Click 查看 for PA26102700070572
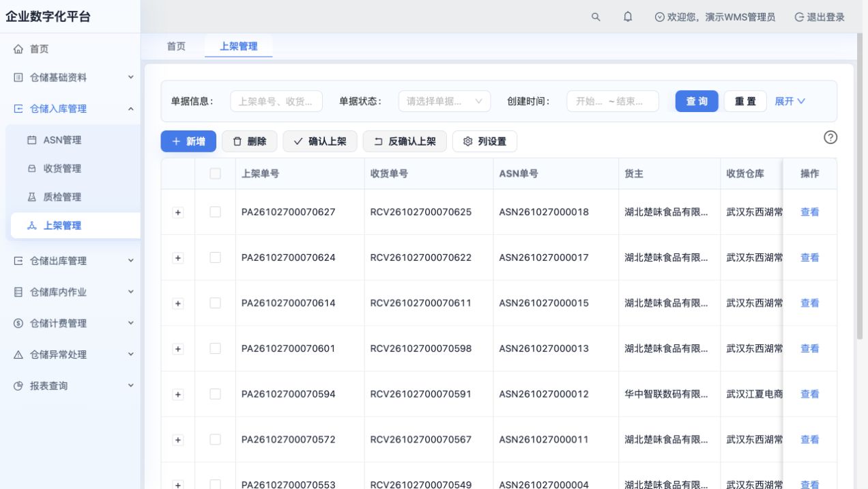The width and height of the screenshot is (868, 489). pyautogui.click(x=810, y=439)
